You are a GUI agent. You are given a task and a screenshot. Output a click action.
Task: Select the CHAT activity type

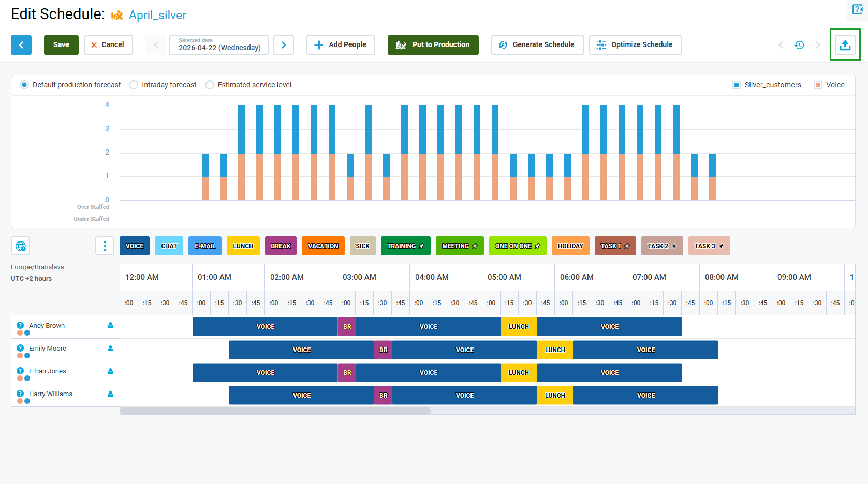pos(169,246)
